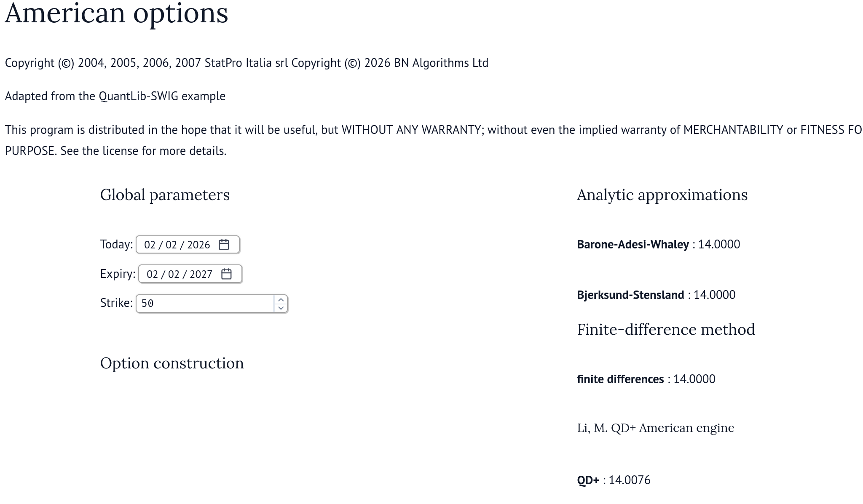This screenshot has height=504, width=863.
Task: Select the day in the Expiry date
Action: (174, 275)
